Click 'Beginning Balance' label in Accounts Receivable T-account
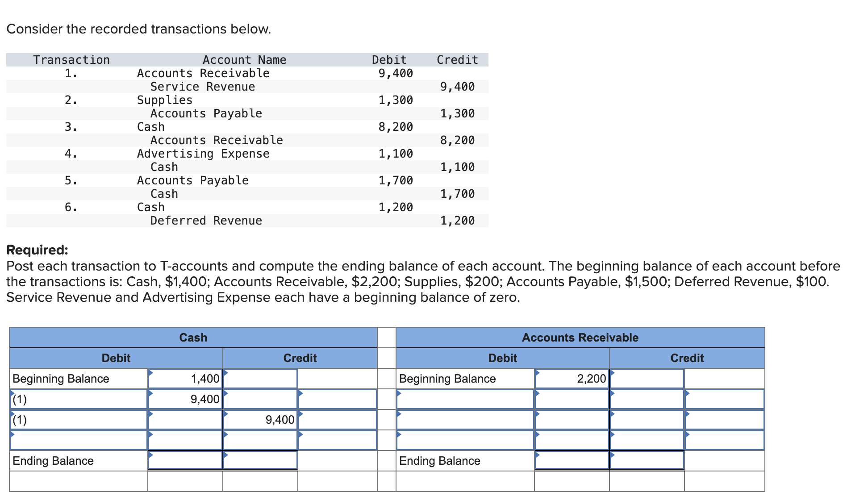Image resolution: width=868 pixels, height=492 pixels. coord(447,379)
